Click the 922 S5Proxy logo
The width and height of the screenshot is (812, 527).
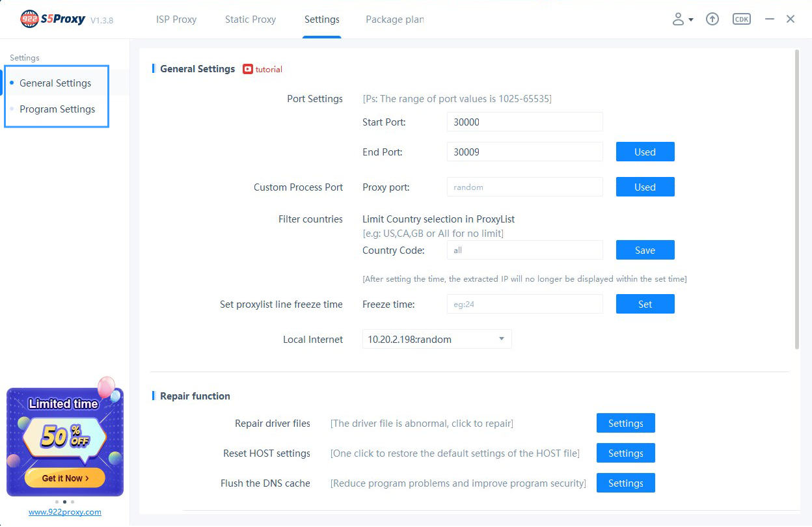pyautogui.click(x=53, y=19)
